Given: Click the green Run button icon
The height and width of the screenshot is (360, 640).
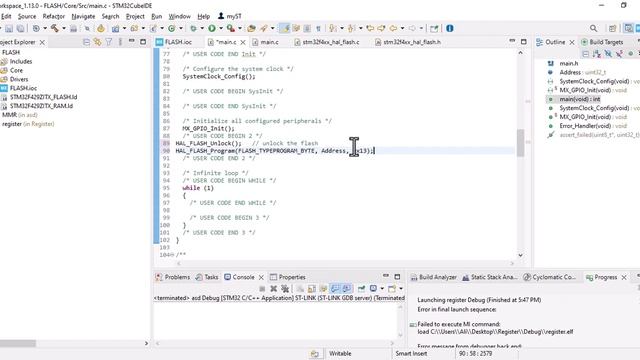Looking at the screenshot, I should click(x=212, y=28).
